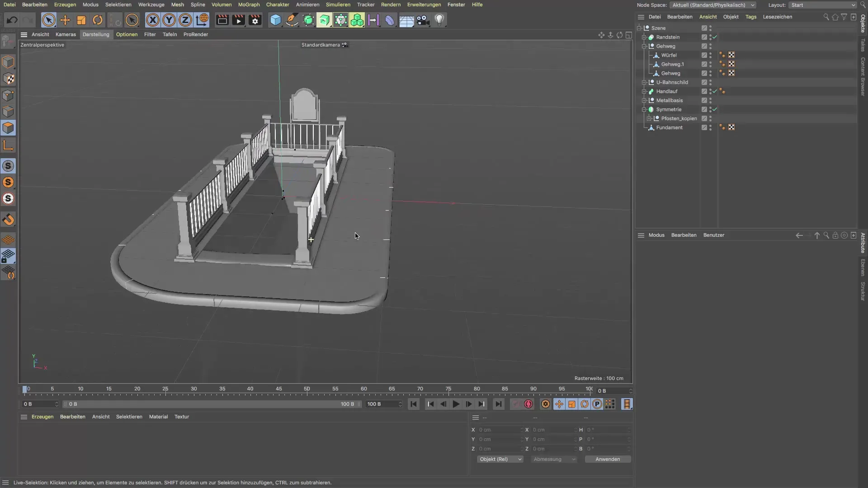Open the MoGraph menu
Screen dimensions: 868x488
tap(249, 5)
